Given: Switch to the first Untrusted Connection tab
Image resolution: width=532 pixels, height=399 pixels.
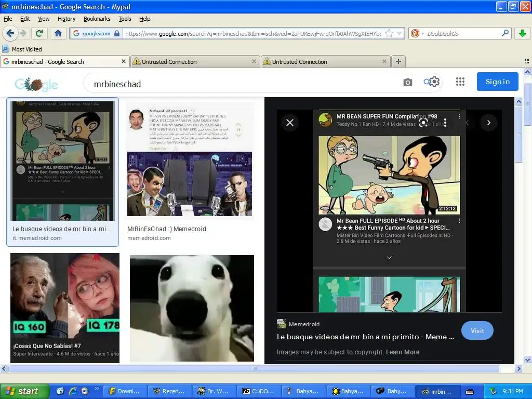Looking at the screenshot, I should (195, 62).
